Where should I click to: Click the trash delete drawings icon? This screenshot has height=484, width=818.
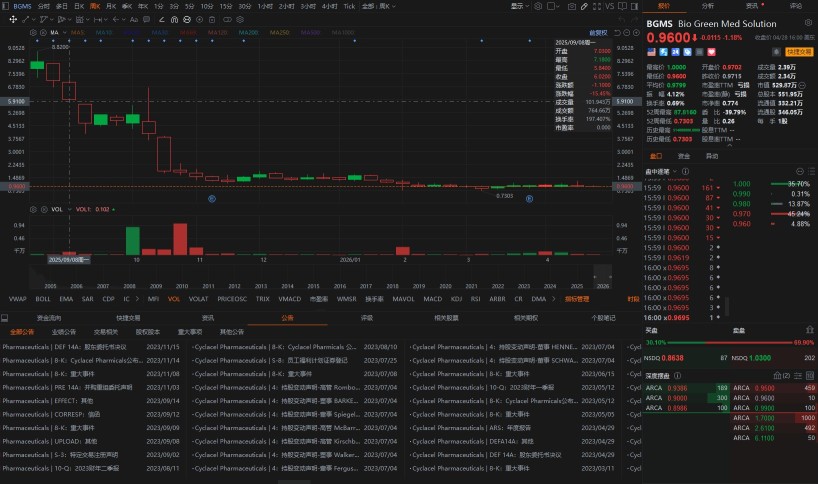click(x=212, y=19)
